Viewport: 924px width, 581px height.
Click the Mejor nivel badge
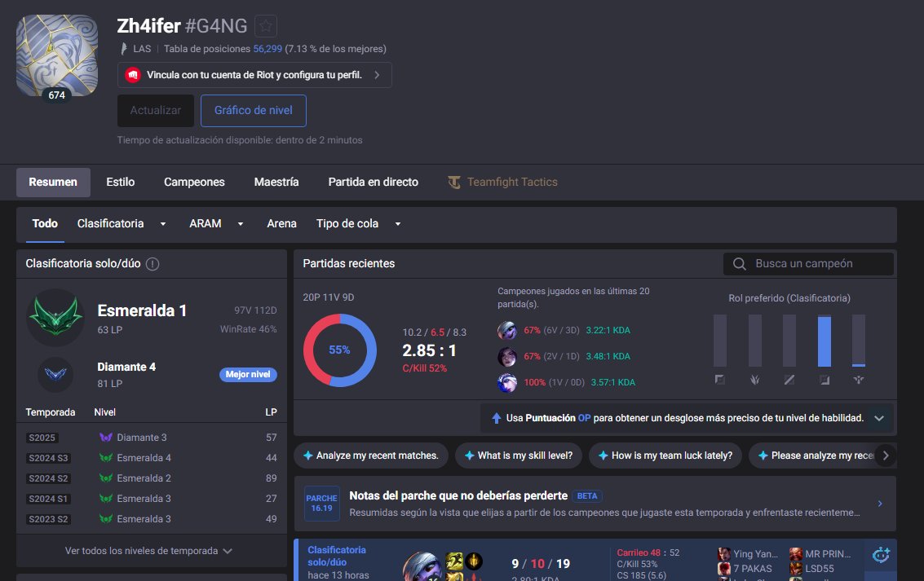[x=248, y=374]
